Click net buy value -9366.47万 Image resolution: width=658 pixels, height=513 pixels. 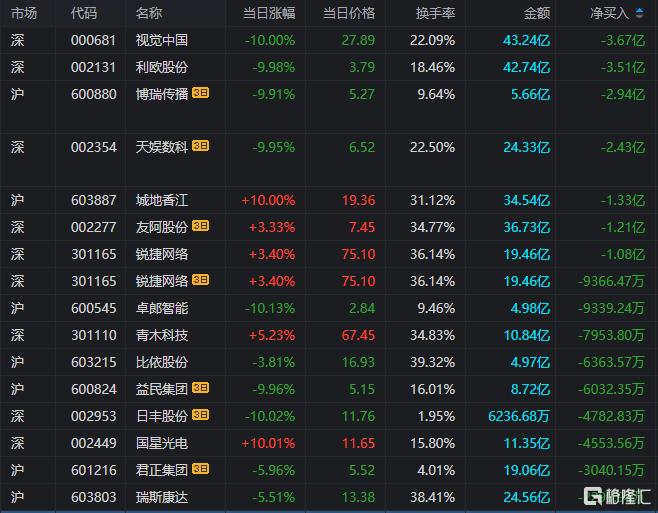[x=611, y=281]
